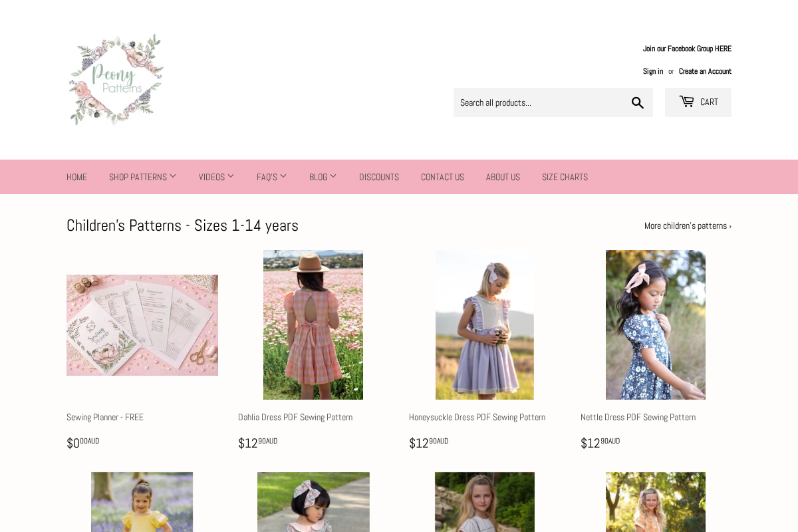
Task: Click CONTACT US in the navigation
Action: tap(442, 177)
